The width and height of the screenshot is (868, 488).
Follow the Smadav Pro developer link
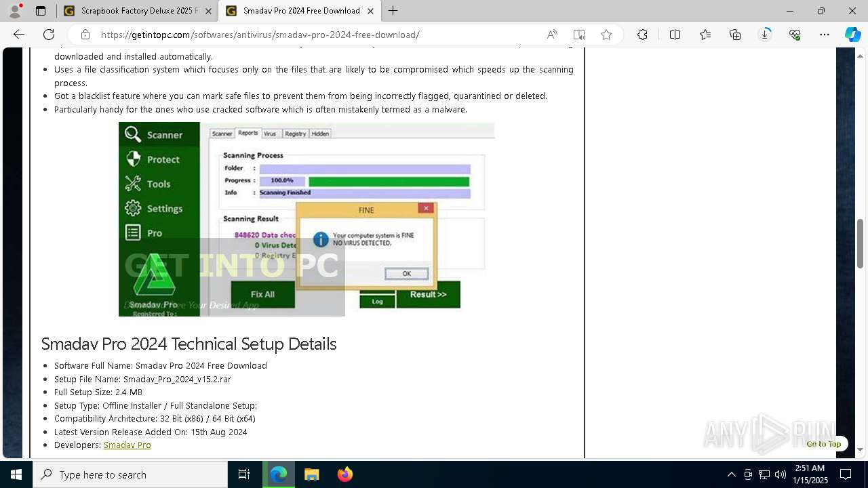point(127,445)
